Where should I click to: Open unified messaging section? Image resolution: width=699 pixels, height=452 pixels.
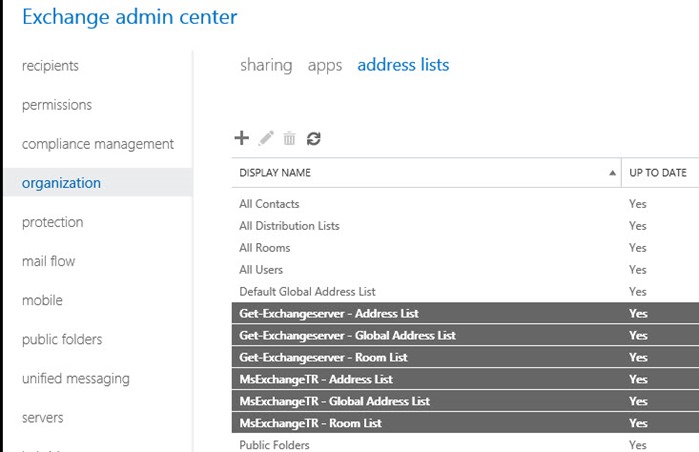click(x=76, y=379)
